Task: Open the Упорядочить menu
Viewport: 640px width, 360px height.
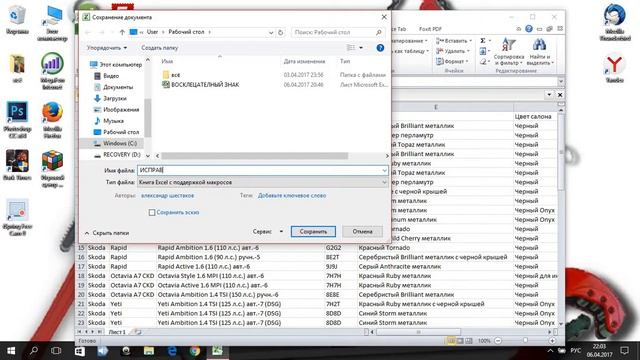Action: pos(107,48)
